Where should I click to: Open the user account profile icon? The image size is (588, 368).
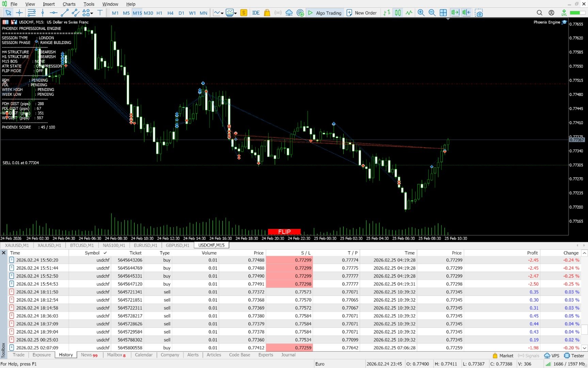click(x=551, y=13)
